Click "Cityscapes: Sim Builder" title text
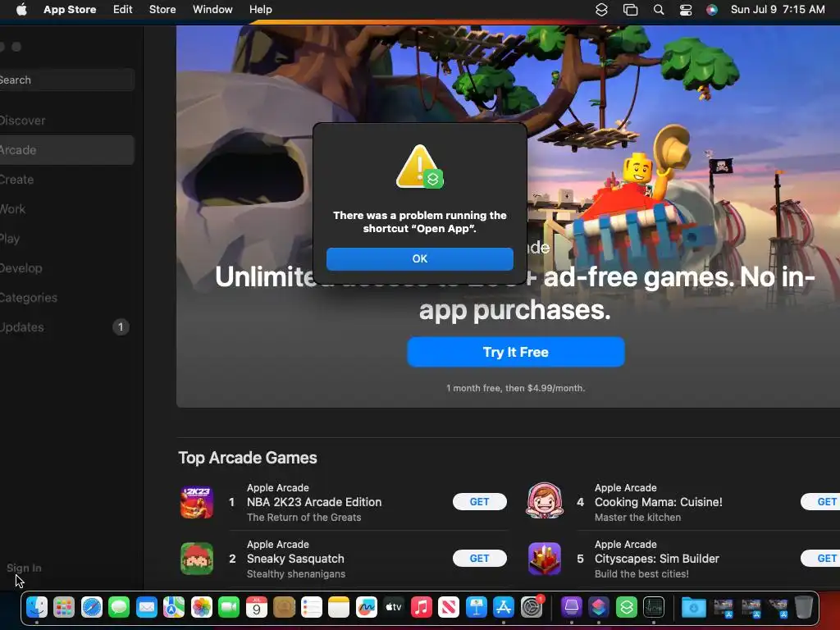 point(657,558)
